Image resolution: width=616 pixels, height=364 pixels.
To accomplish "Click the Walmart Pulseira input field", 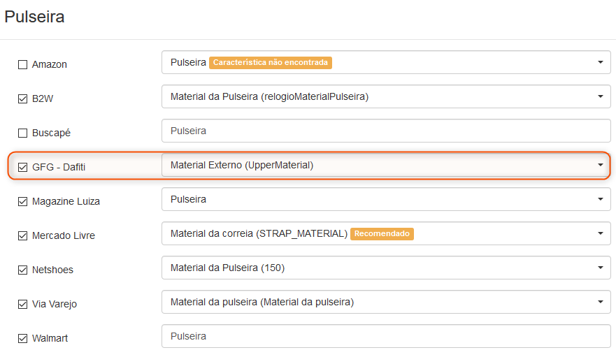I will [x=386, y=336].
